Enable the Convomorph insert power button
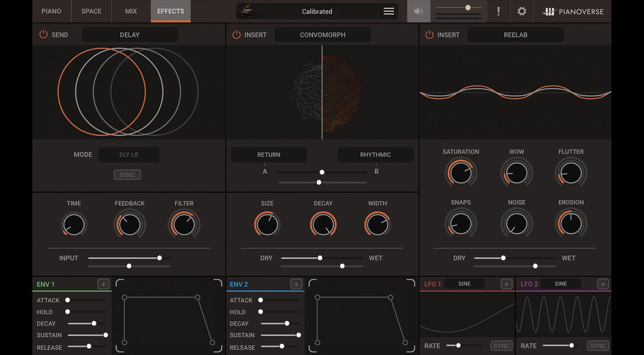This screenshot has width=644, height=355. [x=236, y=35]
